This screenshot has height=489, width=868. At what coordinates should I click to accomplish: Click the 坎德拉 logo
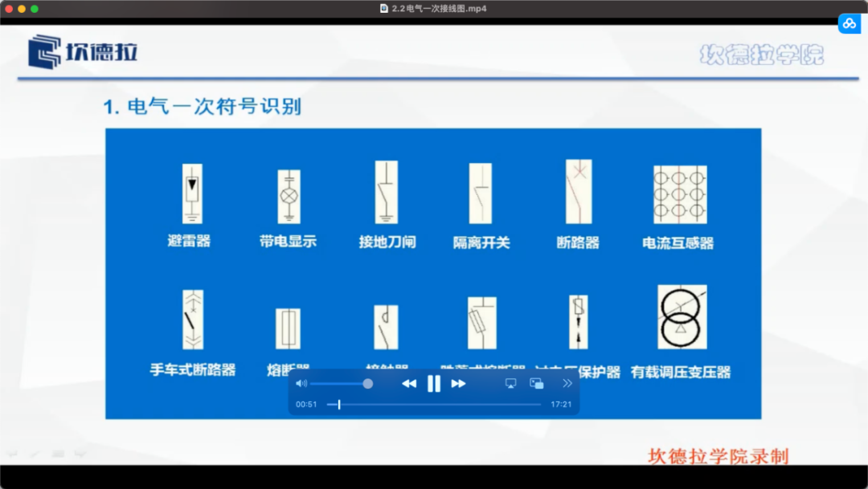[x=83, y=52]
